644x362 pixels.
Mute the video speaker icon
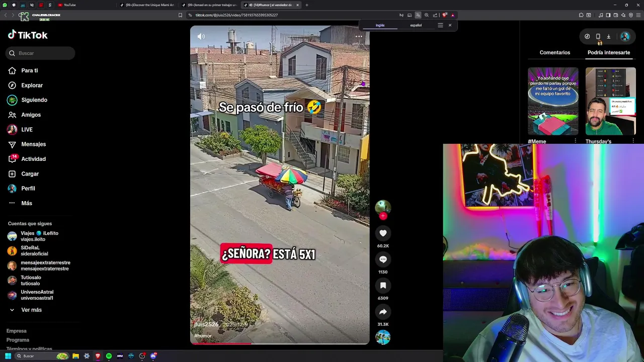click(x=201, y=36)
